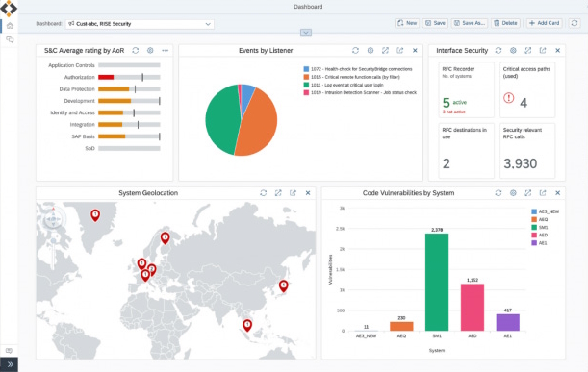Toggle legend entry 1019 Intrusion Detection Scanner

[360, 92]
